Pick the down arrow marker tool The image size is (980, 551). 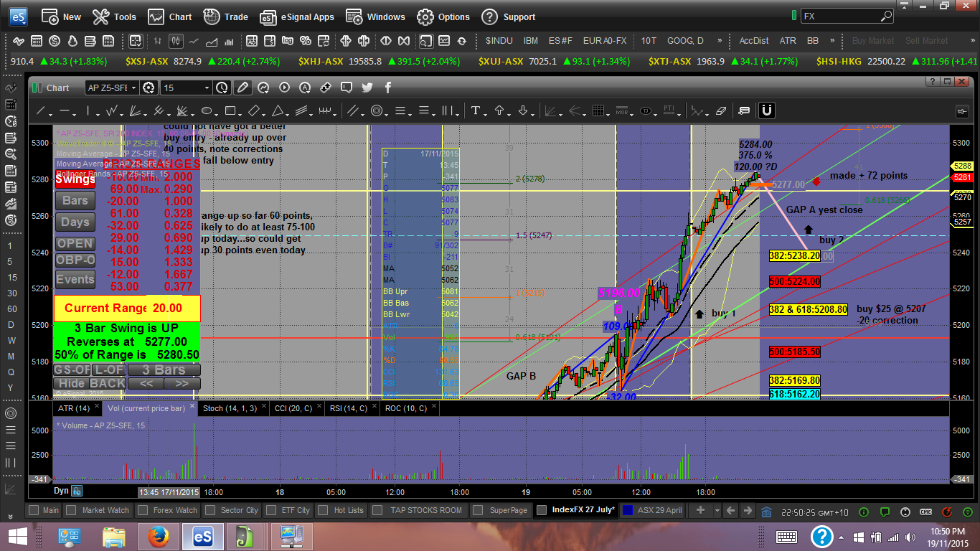tap(523, 111)
